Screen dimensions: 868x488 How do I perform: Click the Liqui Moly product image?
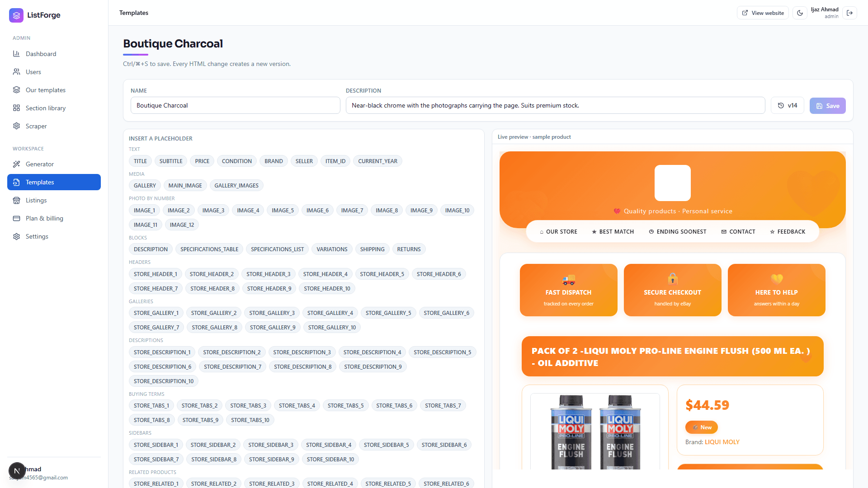[595, 432]
